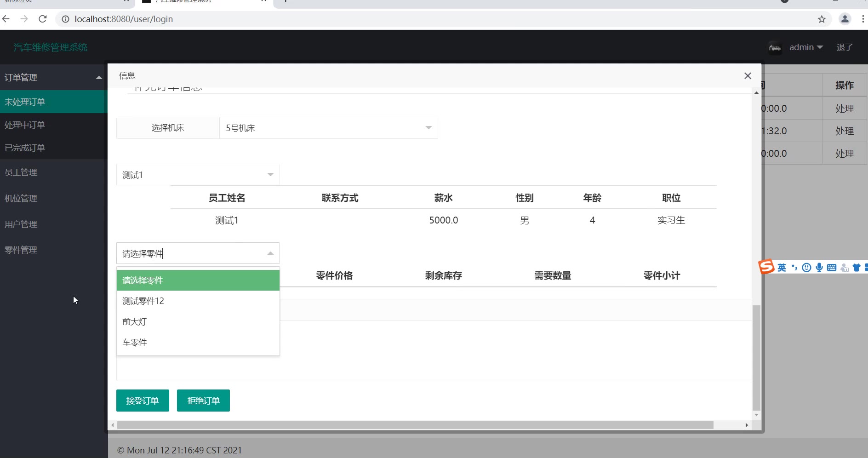Click the 年龄 column header
This screenshot has width=868, height=458.
(592, 198)
